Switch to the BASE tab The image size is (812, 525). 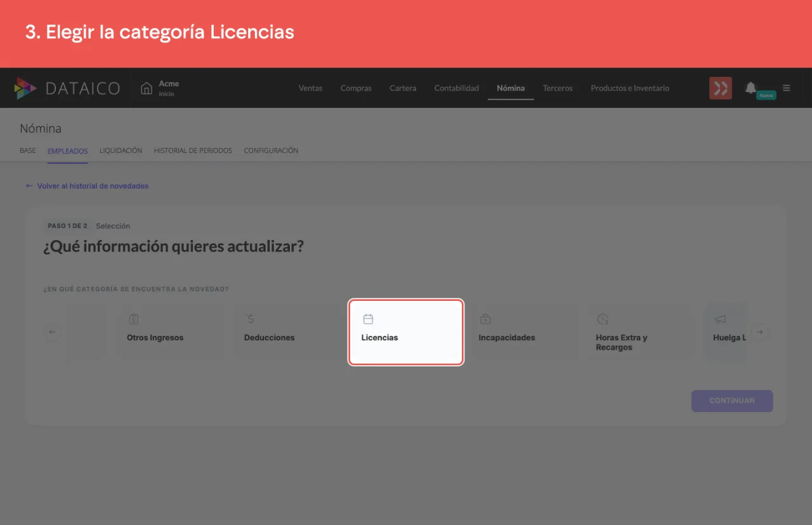pyautogui.click(x=28, y=150)
